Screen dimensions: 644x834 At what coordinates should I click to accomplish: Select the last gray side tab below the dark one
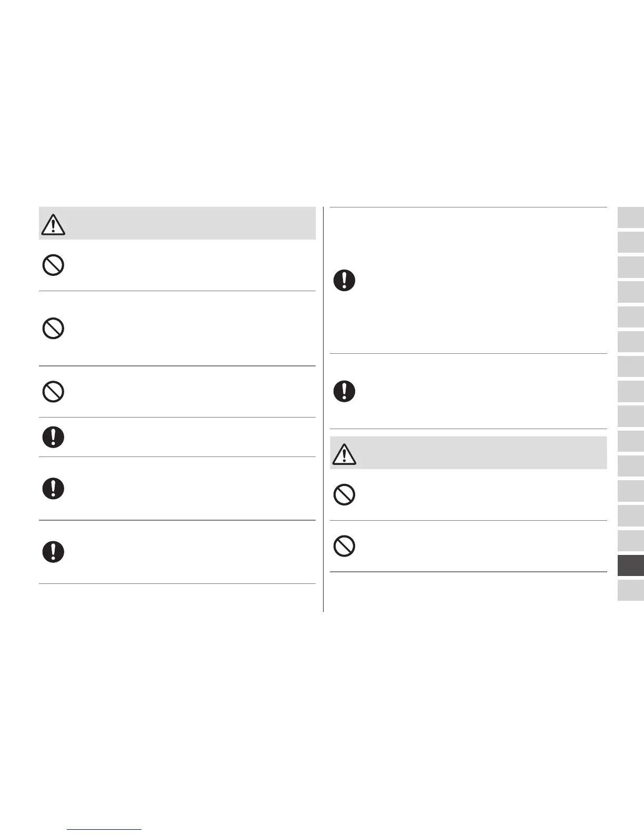pos(631,590)
